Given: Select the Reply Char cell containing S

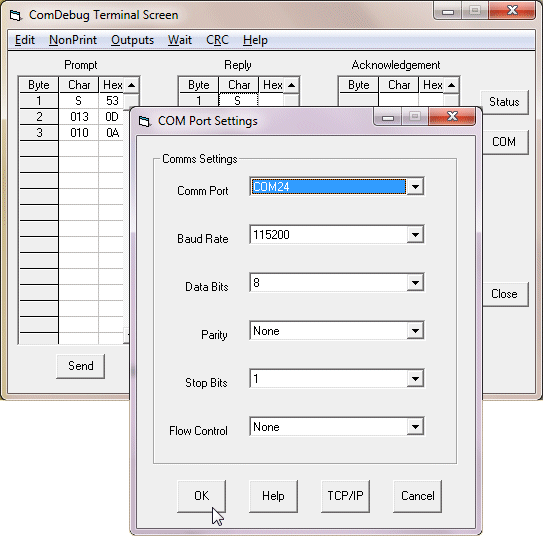Looking at the screenshot, I should click(238, 100).
